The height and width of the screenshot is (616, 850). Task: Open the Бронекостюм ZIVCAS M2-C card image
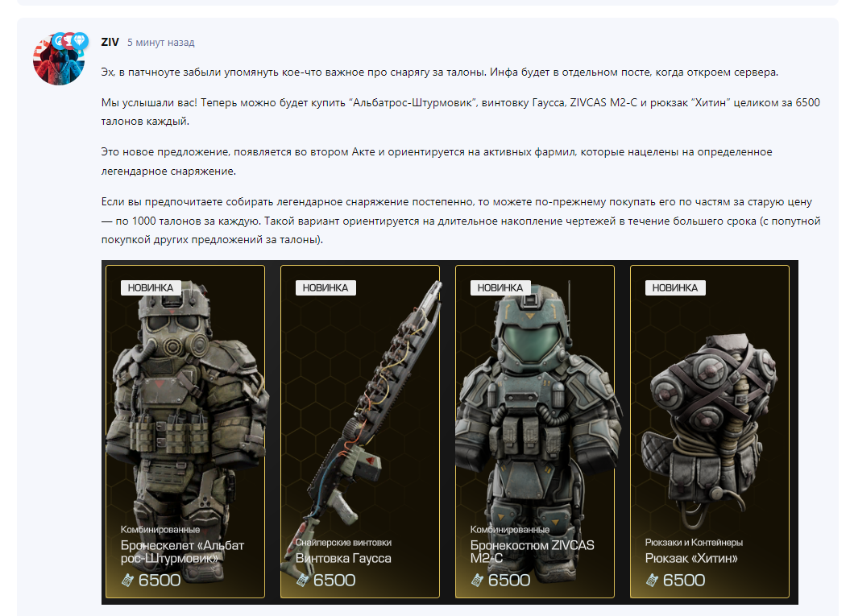point(535,432)
